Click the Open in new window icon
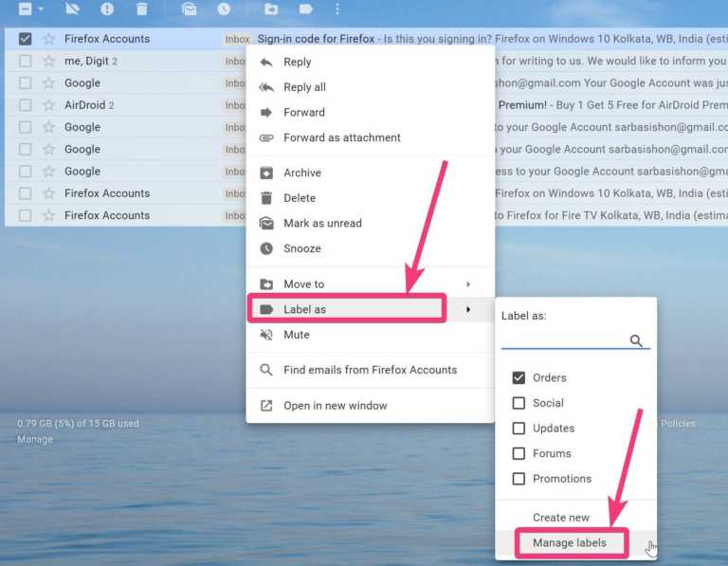Viewport: 728px width, 566px height. (x=266, y=406)
